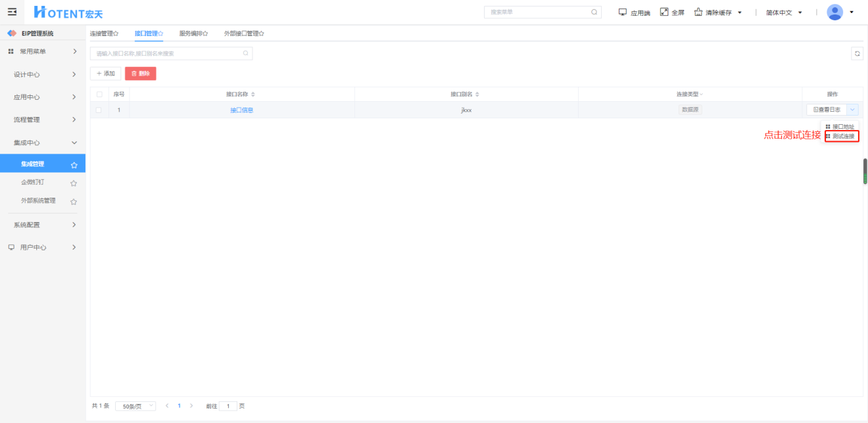
Task: Expand 常用菜单 with its chevron
Action: [74, 51]
